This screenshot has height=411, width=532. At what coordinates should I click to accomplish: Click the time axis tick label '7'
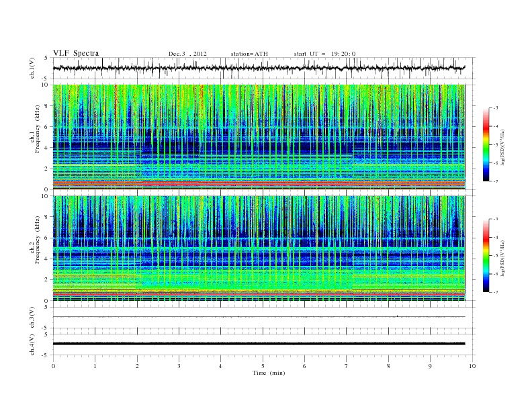347,366
